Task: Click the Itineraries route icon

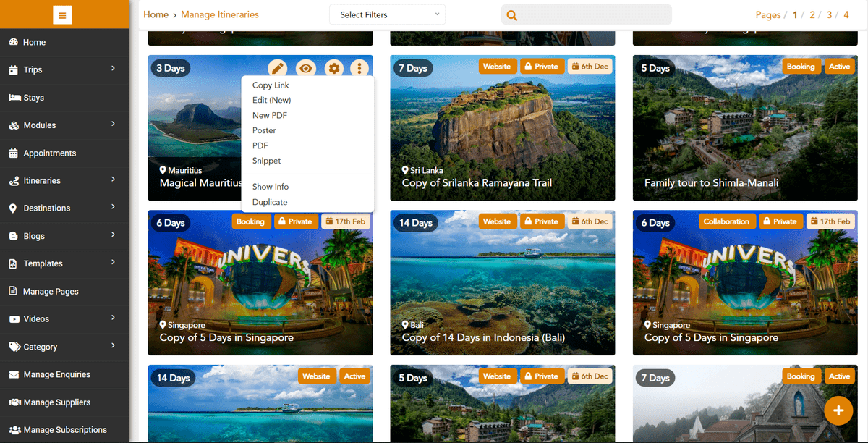Action: pos(14,181)
